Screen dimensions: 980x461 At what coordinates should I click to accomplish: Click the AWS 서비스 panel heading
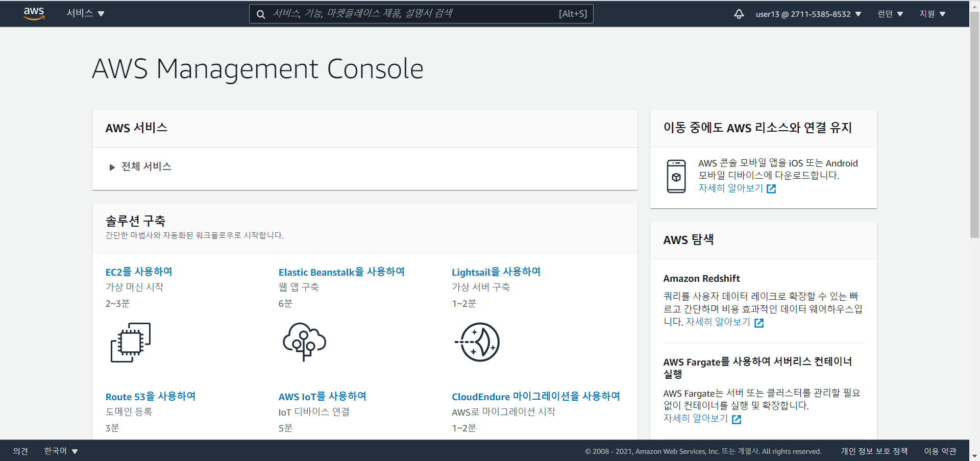pos(136,128)
